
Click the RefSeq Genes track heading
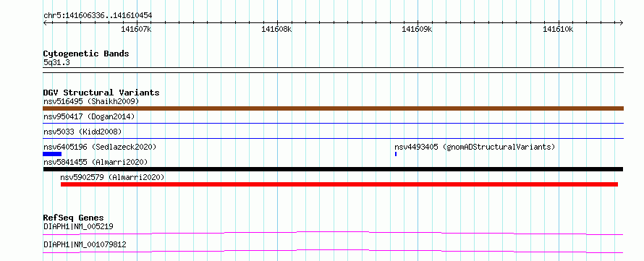point(74,218)
